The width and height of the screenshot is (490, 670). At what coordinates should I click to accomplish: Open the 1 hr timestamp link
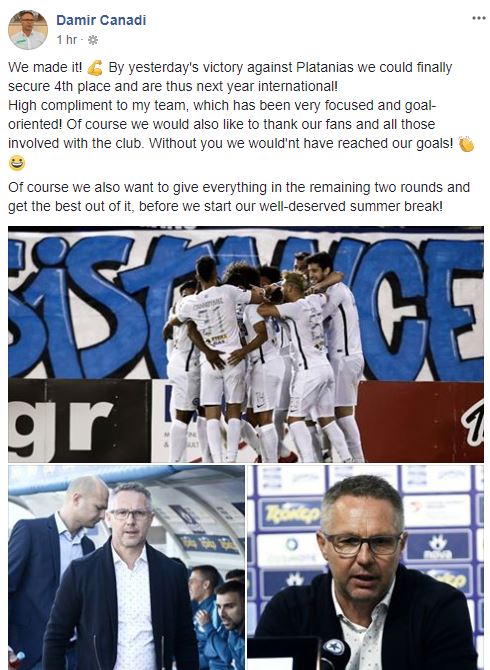pos(67,40)
